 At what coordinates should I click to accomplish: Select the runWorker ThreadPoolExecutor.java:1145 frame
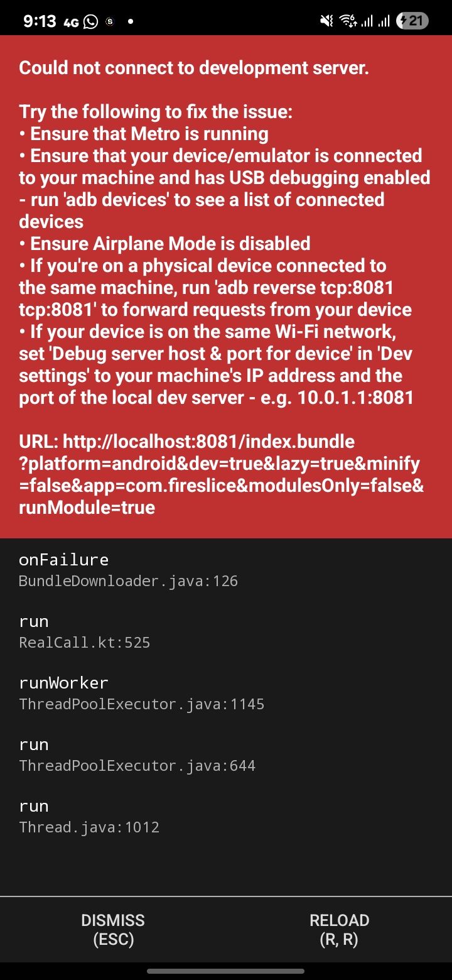tap(226, 693)
